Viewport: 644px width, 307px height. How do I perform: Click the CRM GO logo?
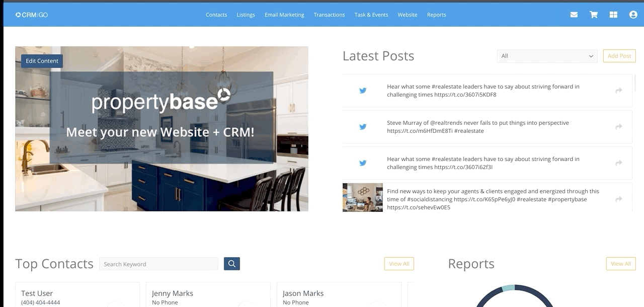pos(32,15)
